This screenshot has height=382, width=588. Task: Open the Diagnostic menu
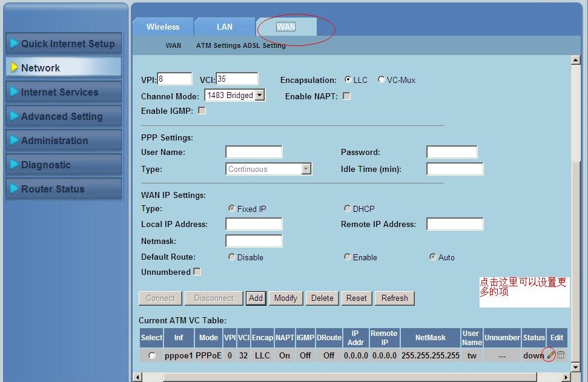coord(64,164)
